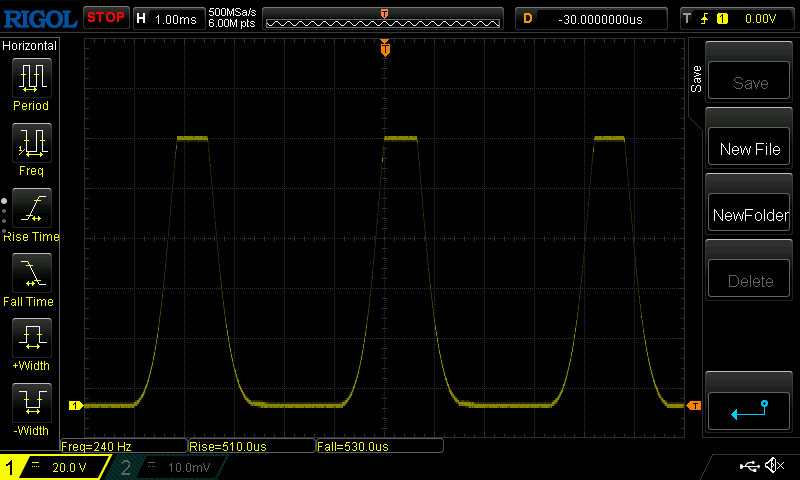800x480 pixels.
Task: Click the Delete button
Action: click(x=749, y=279)
